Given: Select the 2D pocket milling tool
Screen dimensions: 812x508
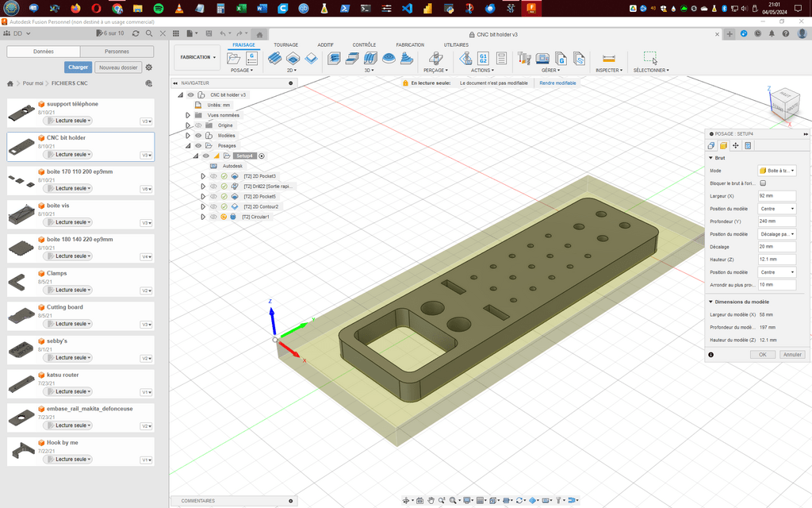Looking at the screenshot, I should (x=293, y=59).
